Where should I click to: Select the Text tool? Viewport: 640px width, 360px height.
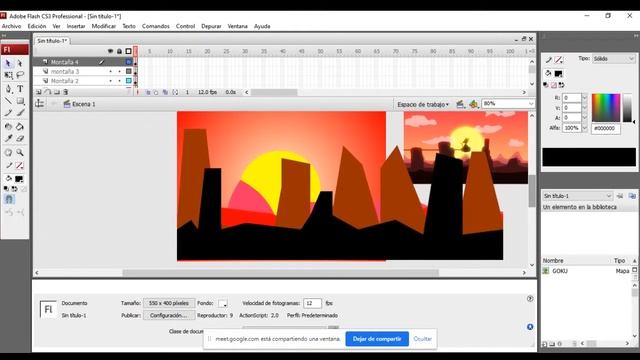click(20, 89)
